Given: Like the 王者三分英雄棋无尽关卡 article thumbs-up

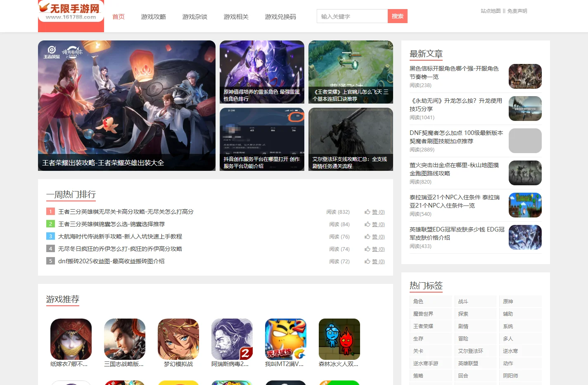Looking at the screenshot, I should (375, 212).
